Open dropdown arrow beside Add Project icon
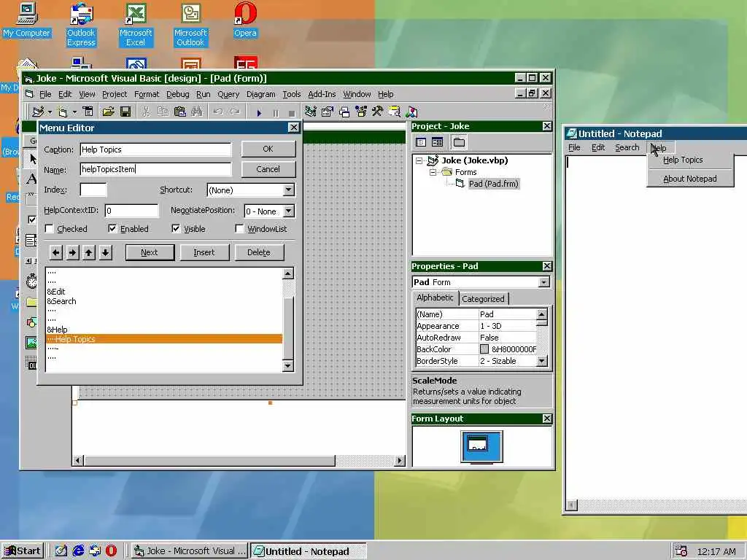Screen dimensions: 747x560 (x=50, y=112)
